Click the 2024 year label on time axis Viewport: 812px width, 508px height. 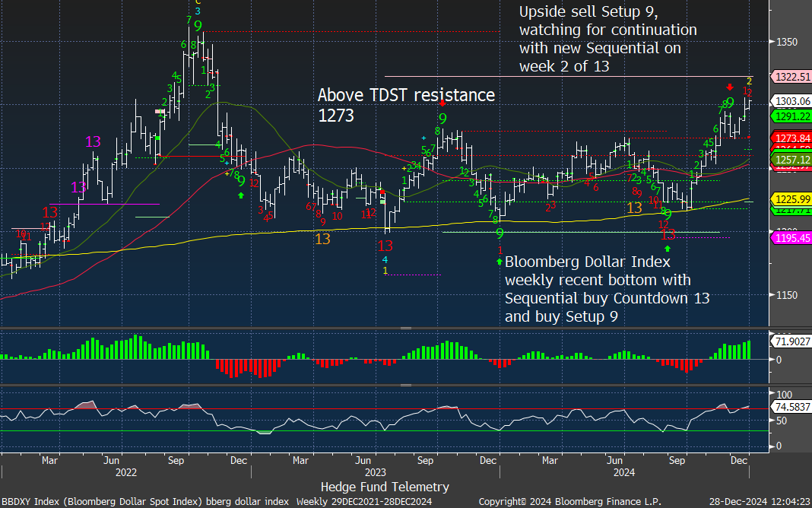tap(624, 472)
